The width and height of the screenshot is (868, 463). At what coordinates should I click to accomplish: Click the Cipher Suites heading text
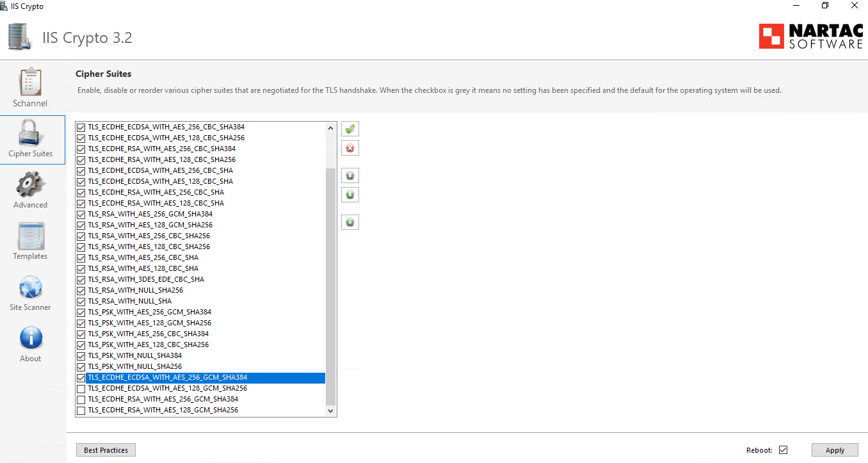coord(104,74)
